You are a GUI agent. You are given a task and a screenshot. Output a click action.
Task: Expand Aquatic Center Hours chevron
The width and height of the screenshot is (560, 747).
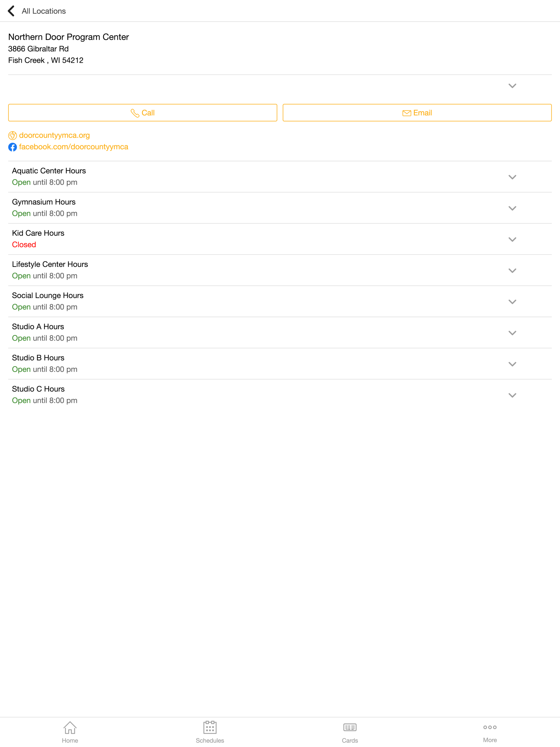[512, 177]
